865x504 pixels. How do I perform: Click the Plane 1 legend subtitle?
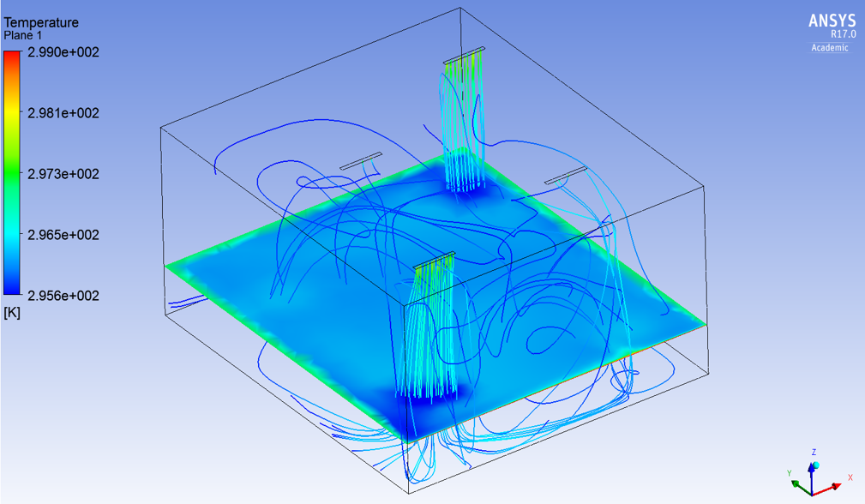pos(22,36)
